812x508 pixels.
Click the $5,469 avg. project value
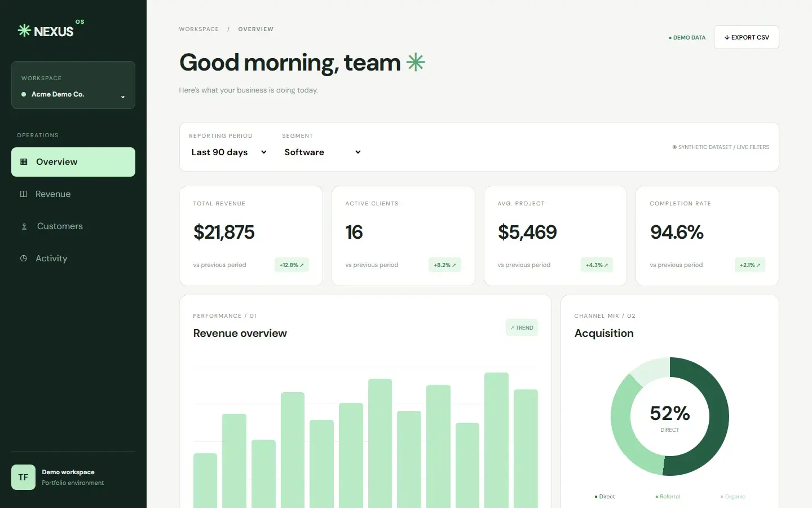pyautogui.click(x=527, y=233)
